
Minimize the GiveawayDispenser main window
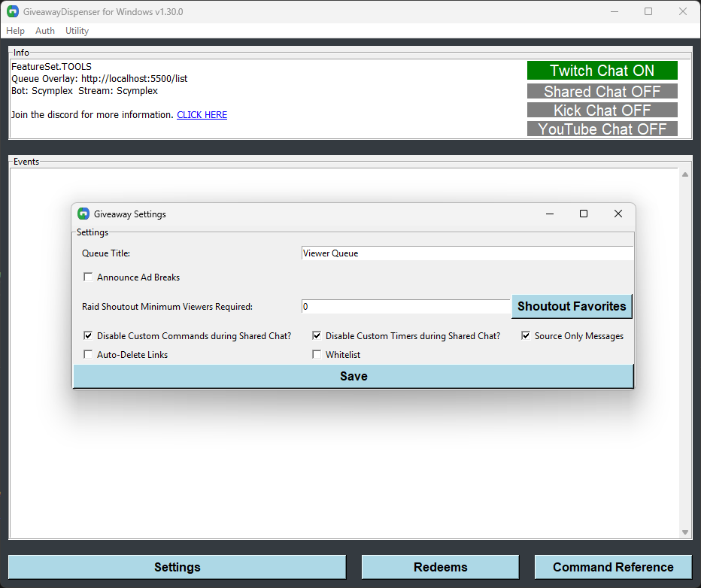pyautogui.click(x=615, y=11)
